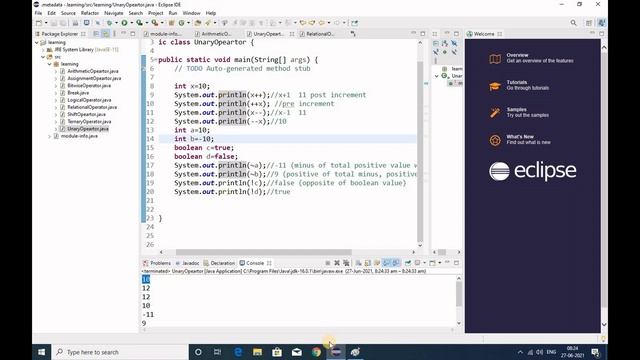The image size is (640, 360).
Task: Click the Run green play button
Action: click(x=124, y=23)
